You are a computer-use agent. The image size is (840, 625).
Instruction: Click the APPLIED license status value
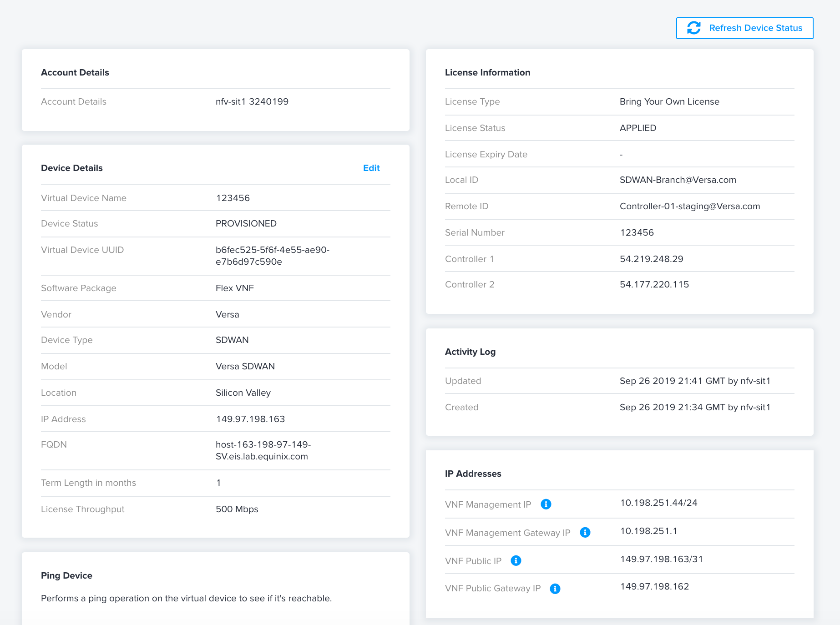(638, 128)
